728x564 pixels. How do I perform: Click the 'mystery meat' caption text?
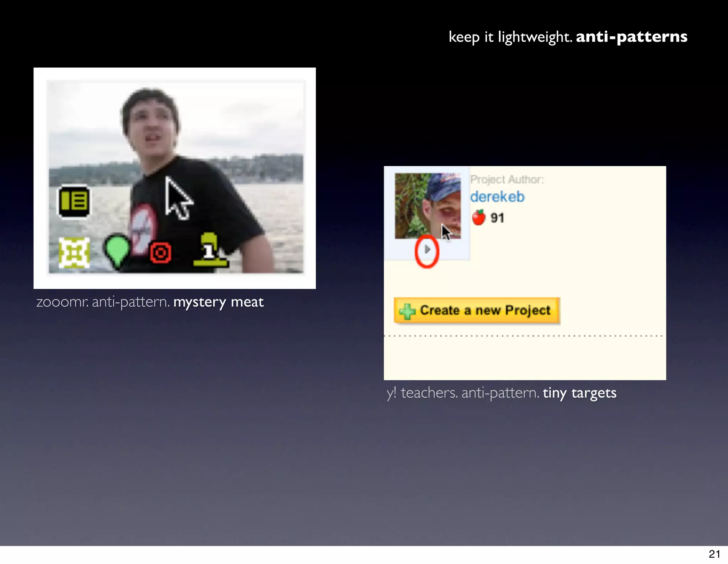218,302
